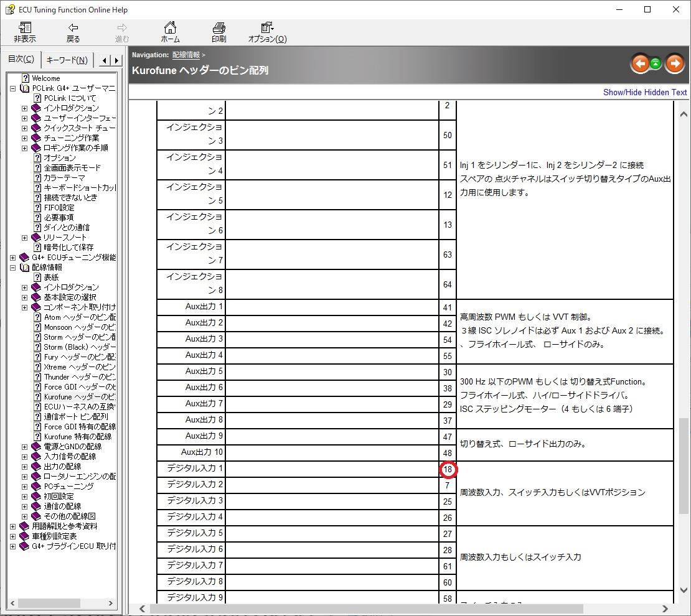
Task: Click the page icon for 表紙
Action: click(37, 277)
